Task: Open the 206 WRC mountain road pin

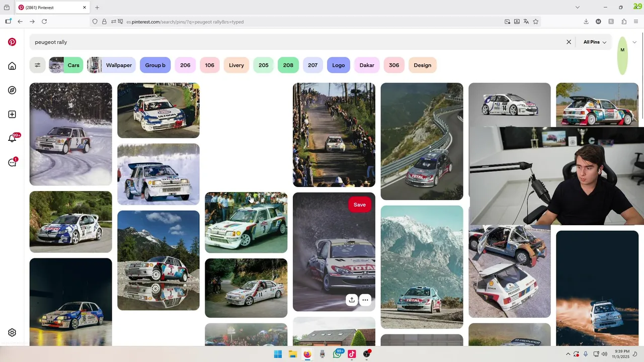Action: coord(422,141)
